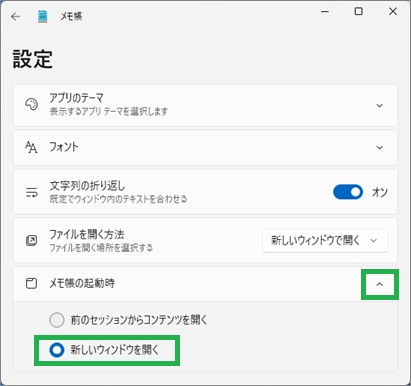Expand the フォント section
This screenshot has height=386, width=411.
click(x=379, y=147)
